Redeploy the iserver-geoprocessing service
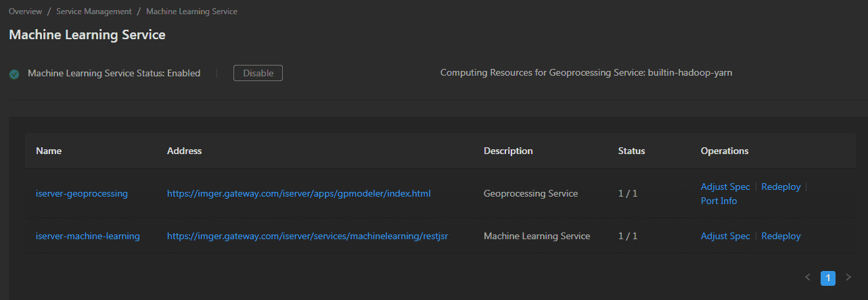Screen dimensions: 868x300 point(781,186)
